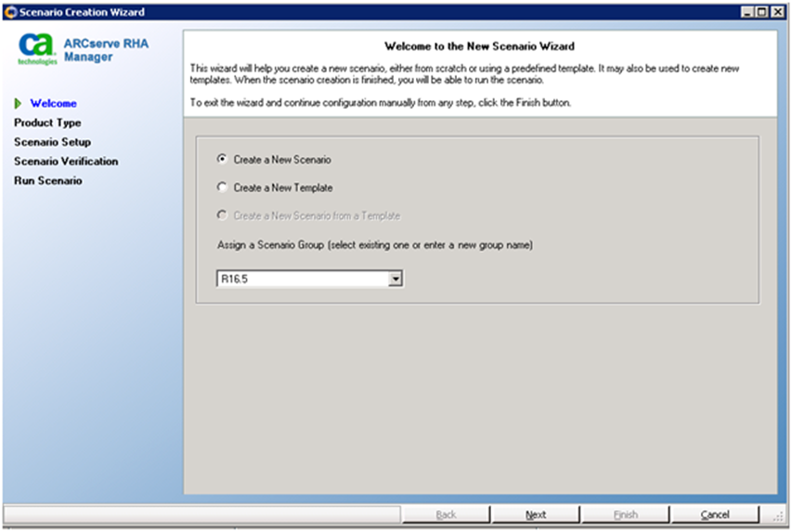
Task: Click the empty status field beside Back
Action: [202, 514]
